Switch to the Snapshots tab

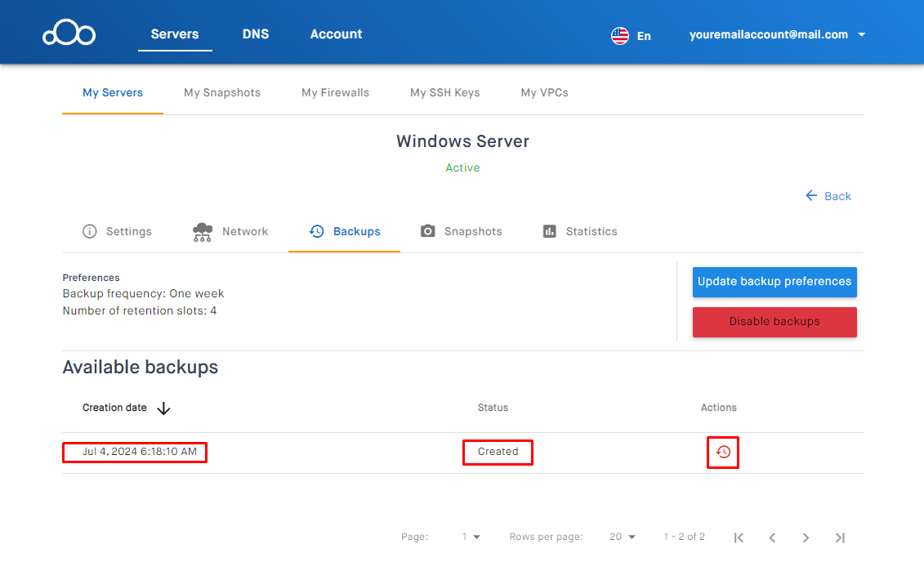[462, 231]
